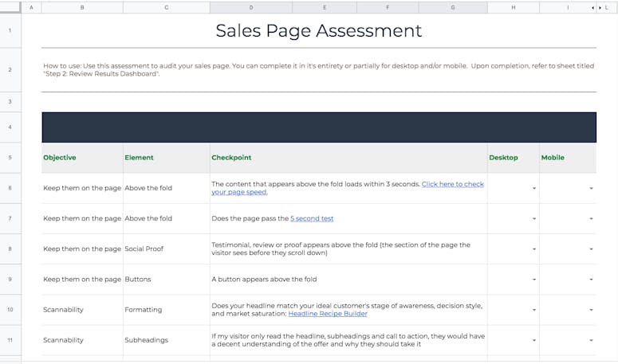This screenshot has width=618, height=364.
Task: Select the 'Social Proof' element cell
Action: pos(167,249)
